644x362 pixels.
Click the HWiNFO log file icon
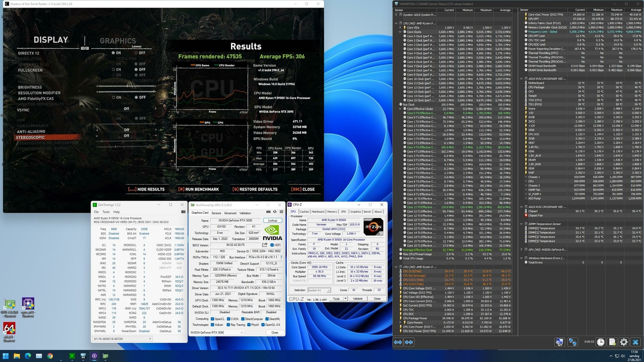[x=612, y=342]
